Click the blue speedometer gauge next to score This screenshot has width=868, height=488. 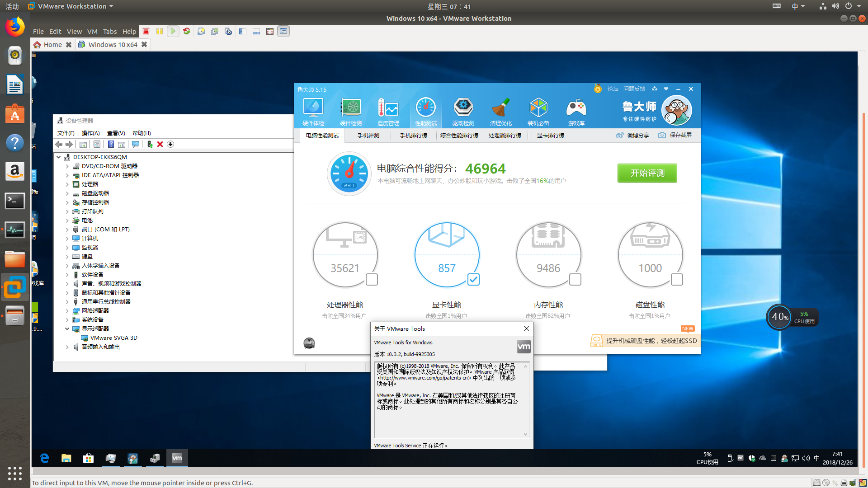point(349,174)
